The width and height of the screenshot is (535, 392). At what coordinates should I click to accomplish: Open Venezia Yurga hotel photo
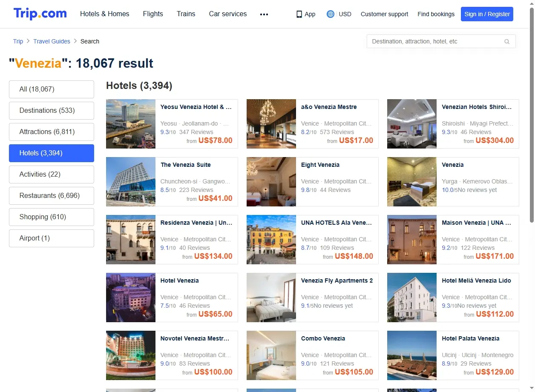click(x=412, y=182)
